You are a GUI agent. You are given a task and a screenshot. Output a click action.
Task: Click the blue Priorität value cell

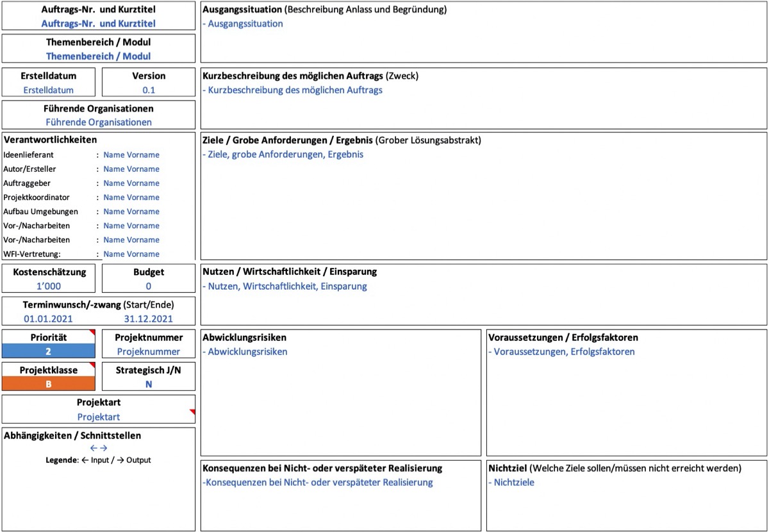coord(48,351)
